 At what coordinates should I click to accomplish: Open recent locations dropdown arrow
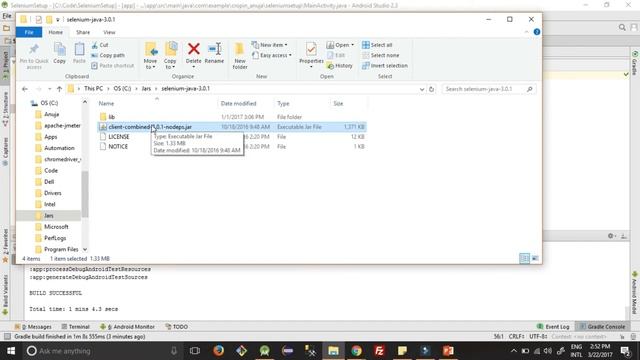tap(49, 89)
